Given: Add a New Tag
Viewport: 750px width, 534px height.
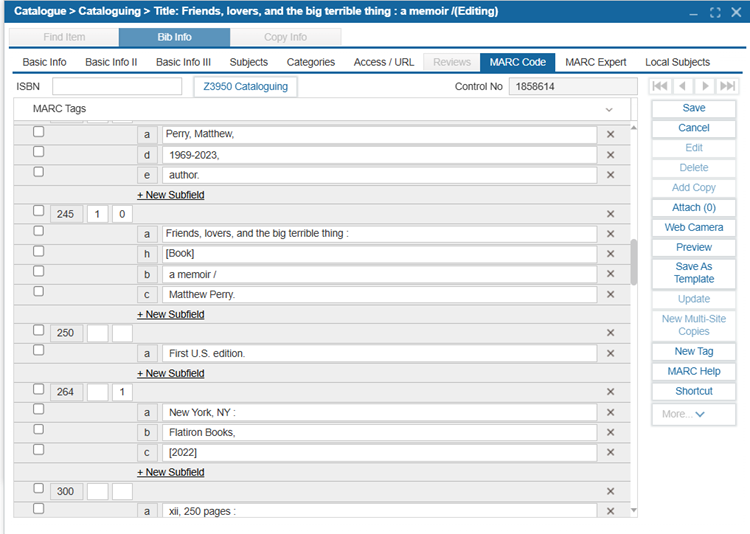Looking at the screenshot, I should [694, 351].
